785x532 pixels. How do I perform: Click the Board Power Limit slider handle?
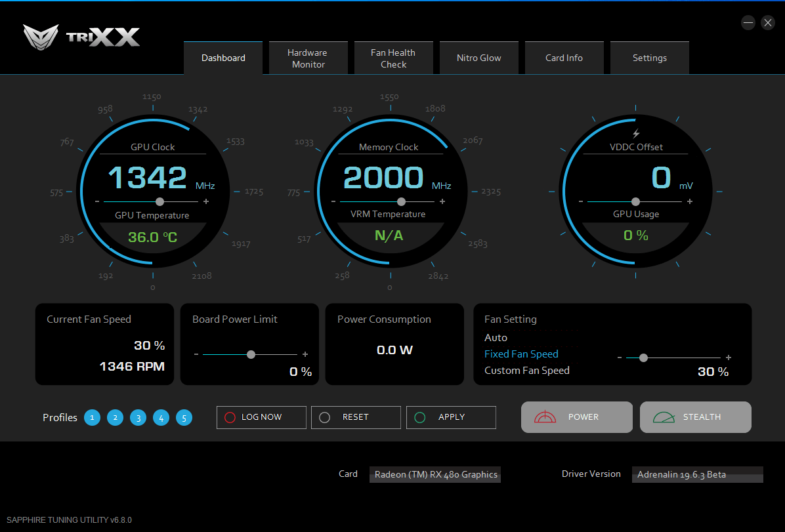click(251, 354)
